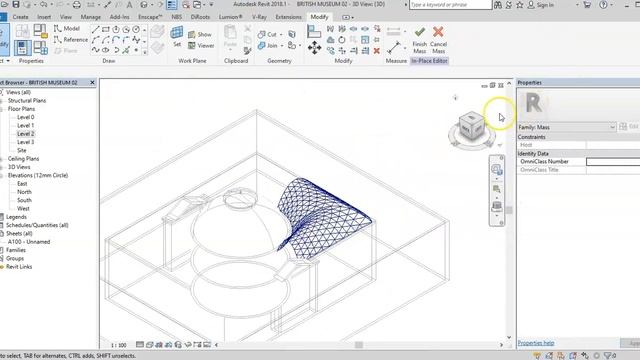Open the View ribbon tab
The image size is (640, 360).
[x=66, y=17]
